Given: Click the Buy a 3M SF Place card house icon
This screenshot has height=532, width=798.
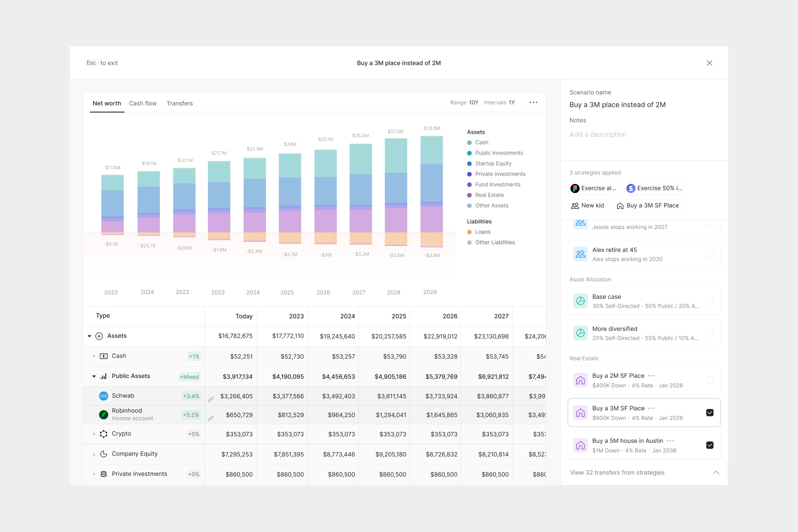Looking at the screenshot, I should [x=581, y=413].
